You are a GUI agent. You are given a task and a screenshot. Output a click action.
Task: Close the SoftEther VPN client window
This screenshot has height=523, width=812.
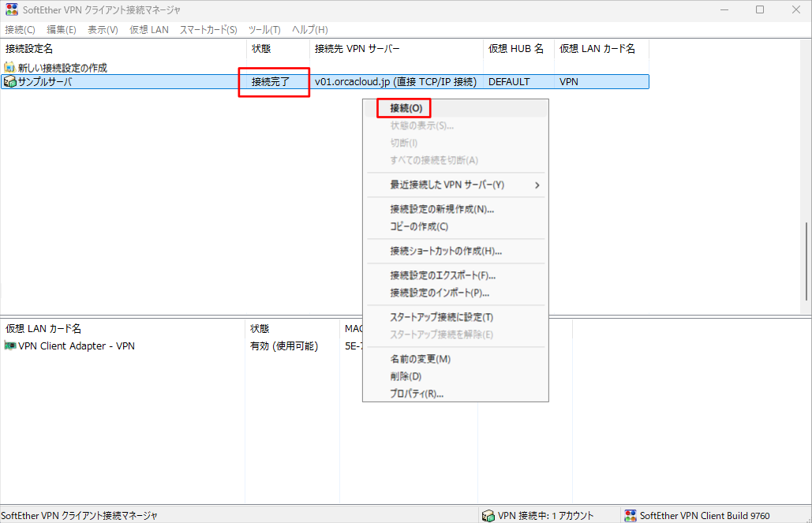point(796,9)
